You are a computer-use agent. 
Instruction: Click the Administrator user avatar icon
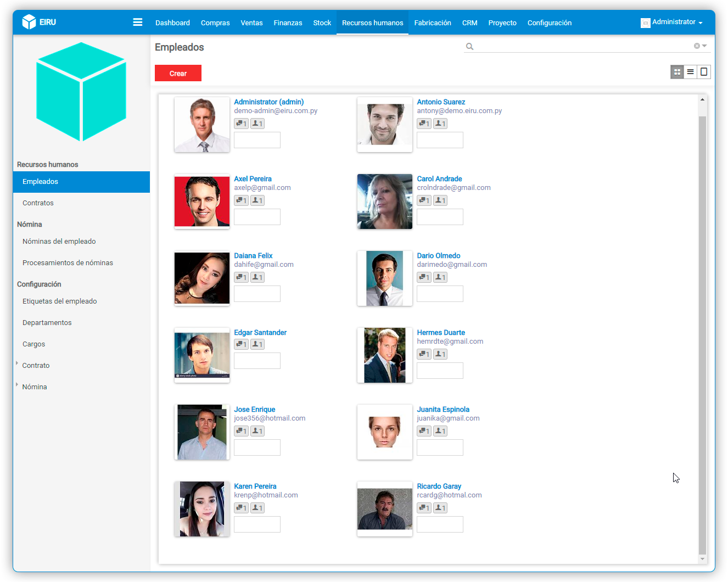[x=646, y=23]
